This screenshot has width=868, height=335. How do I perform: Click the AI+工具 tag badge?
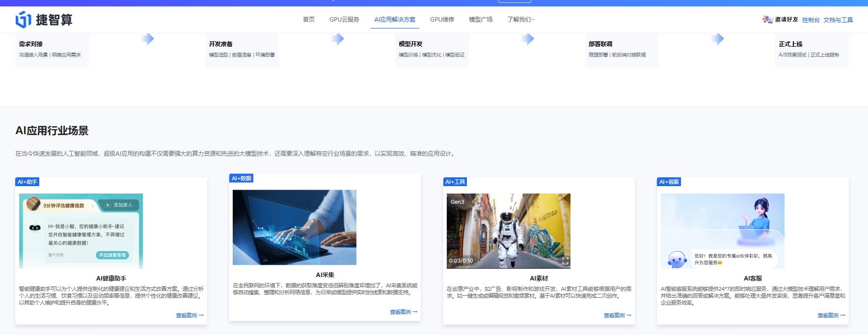coord(455,182)
